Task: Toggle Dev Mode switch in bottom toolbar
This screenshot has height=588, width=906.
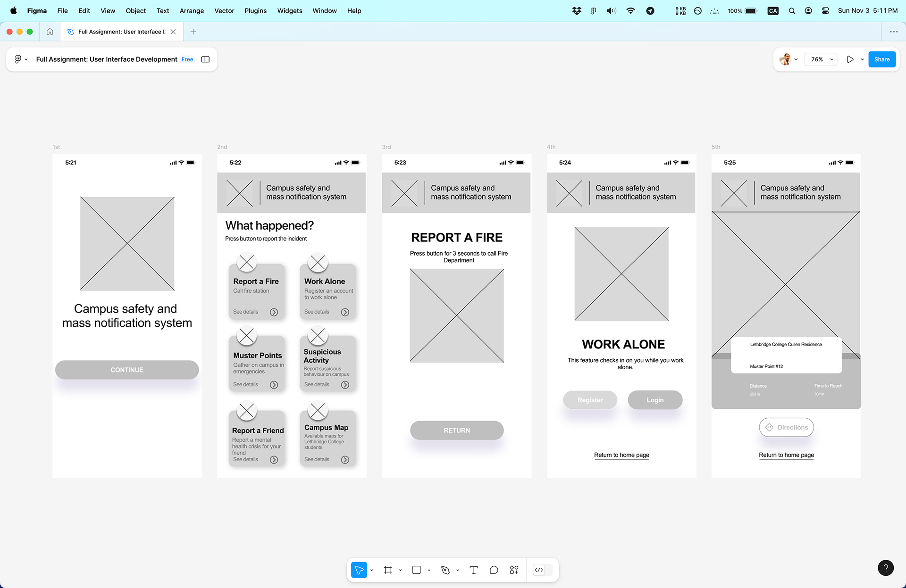Action: point(542,570)
